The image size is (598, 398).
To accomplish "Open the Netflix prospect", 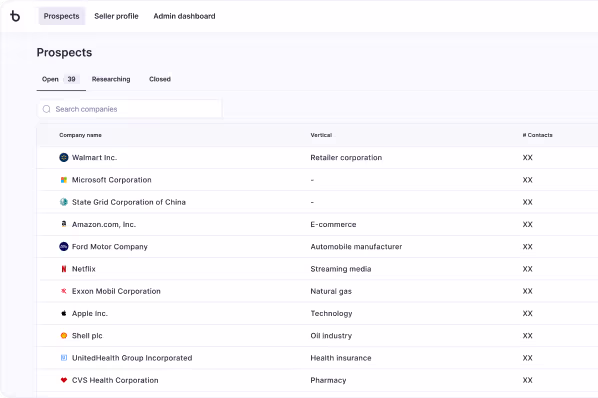I will click(x=84, y=269).
